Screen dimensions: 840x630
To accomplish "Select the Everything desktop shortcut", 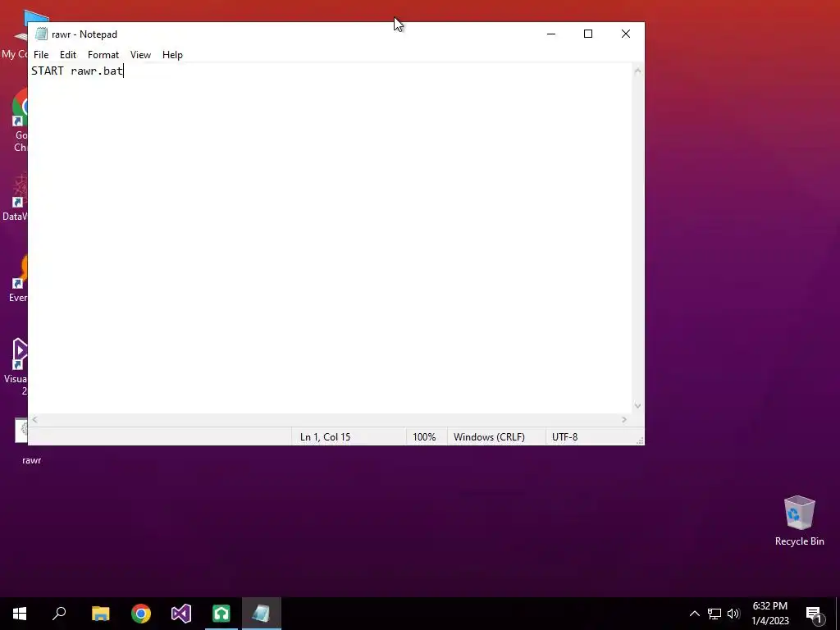I will click(19, 281).
